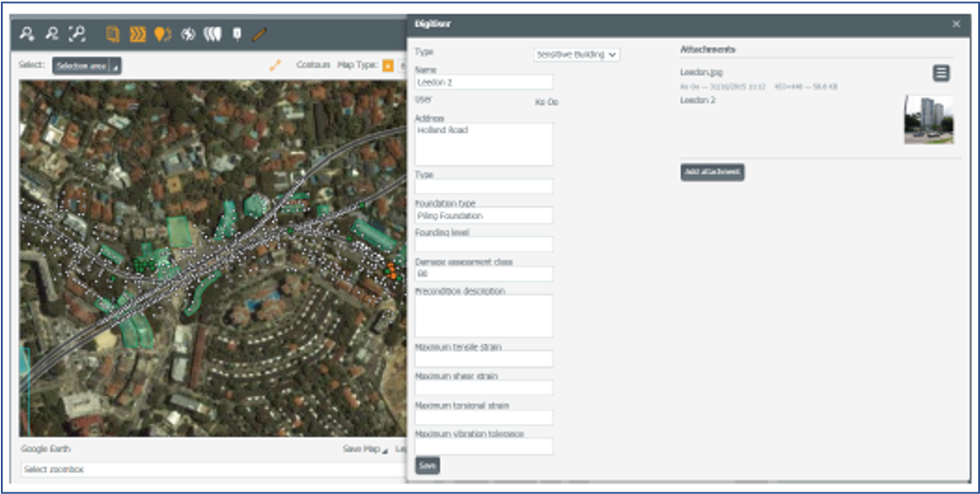Click the empty Type field below Address

[x=484, y=186]
